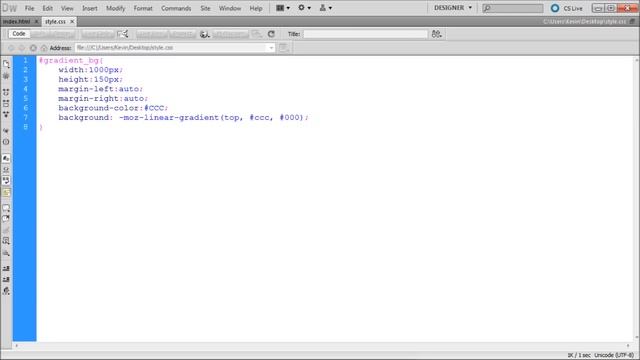Collapse the full tag in code

coord(6,92)
